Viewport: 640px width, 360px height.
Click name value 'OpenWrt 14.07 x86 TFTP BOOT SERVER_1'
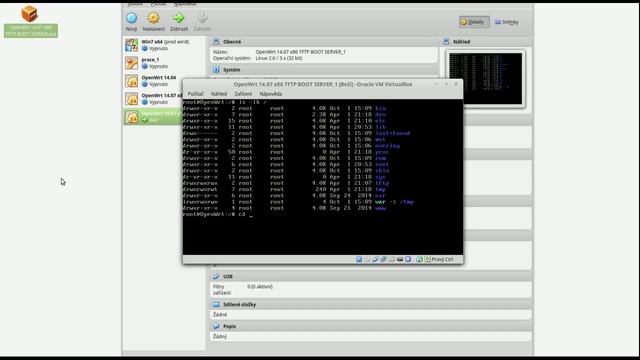[x=300, y=52]
